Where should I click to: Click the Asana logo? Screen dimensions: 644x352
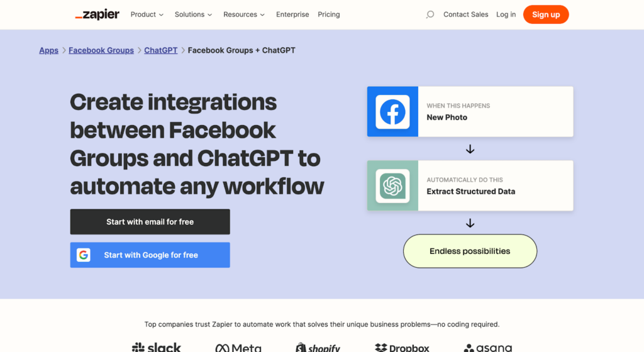(x=487, y=348)
